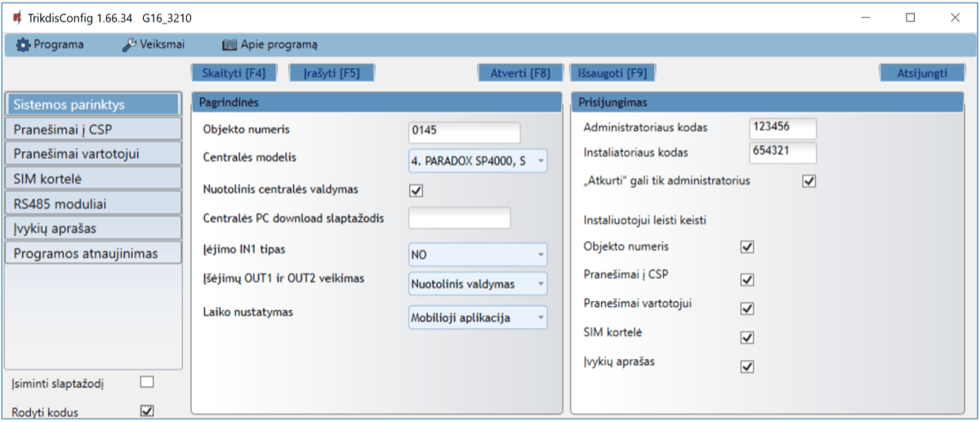
Task: Open the Laiko nustatymas dropdown
Action: click(478, 318)
